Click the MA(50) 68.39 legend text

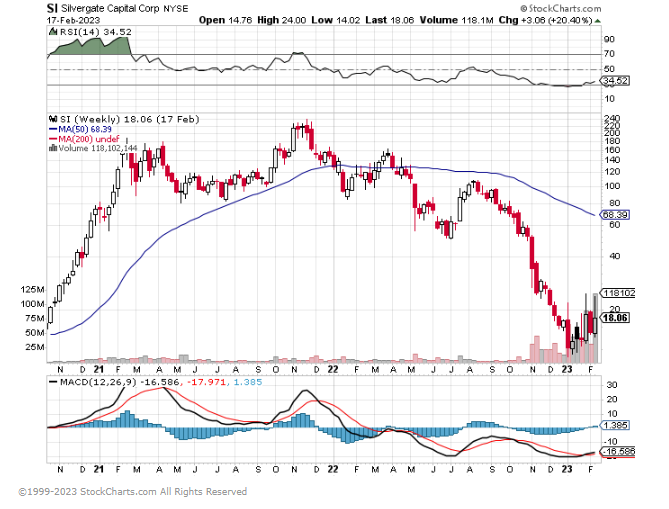[x=85, y=129]
